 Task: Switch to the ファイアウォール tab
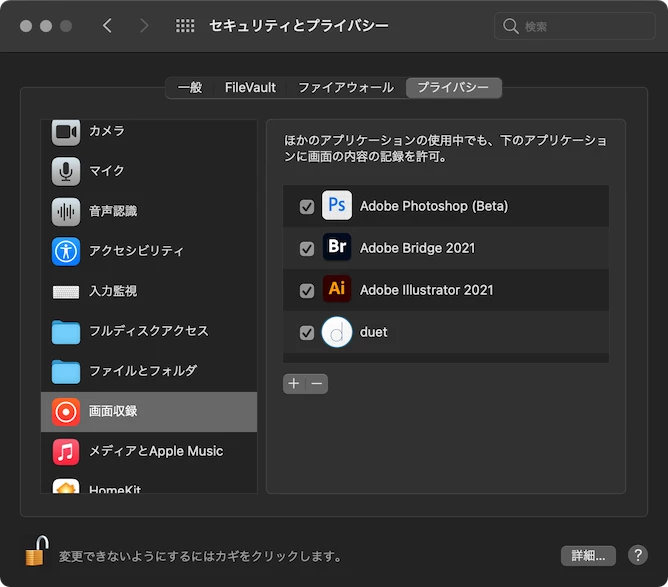tap(346, 88)
